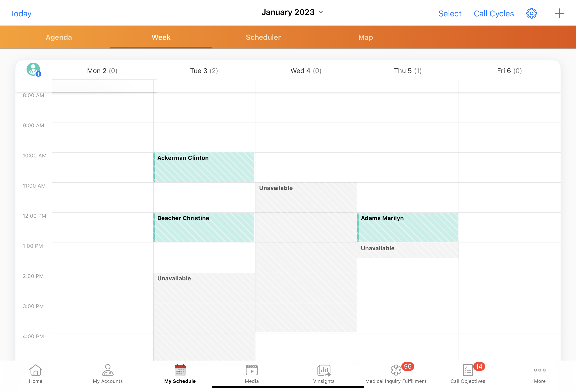Image resolution: width=576 pixels, height=392 pixels.
Task: Expand the January 2023 month picker
Action: tap(292, 12)
